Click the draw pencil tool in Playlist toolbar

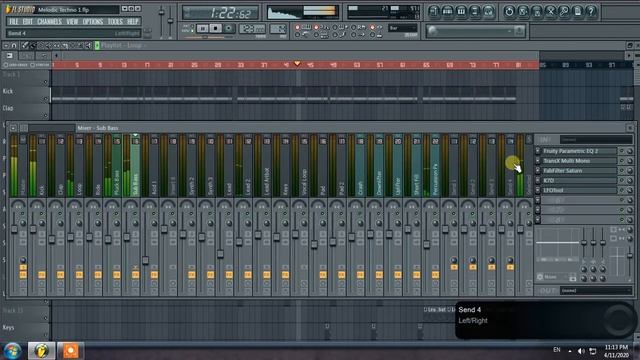25,45
